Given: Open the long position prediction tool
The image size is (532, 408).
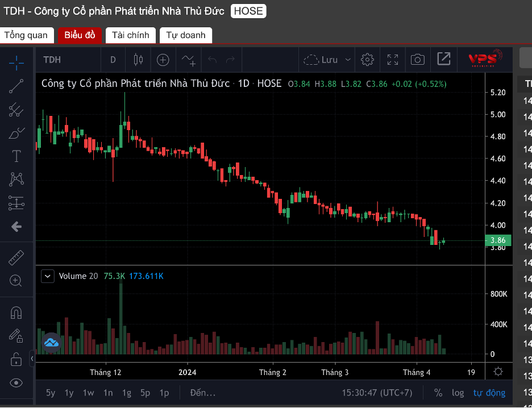Looking at the screenshot, I should [16, 203].
